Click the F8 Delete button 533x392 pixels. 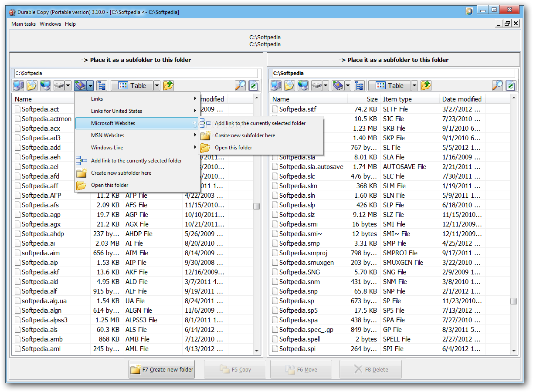click(x=370, y=369)
